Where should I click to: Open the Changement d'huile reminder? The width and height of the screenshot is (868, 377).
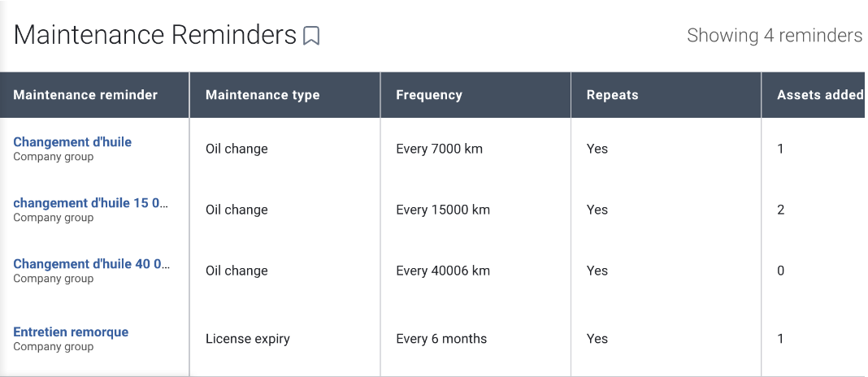pos(72,141)
